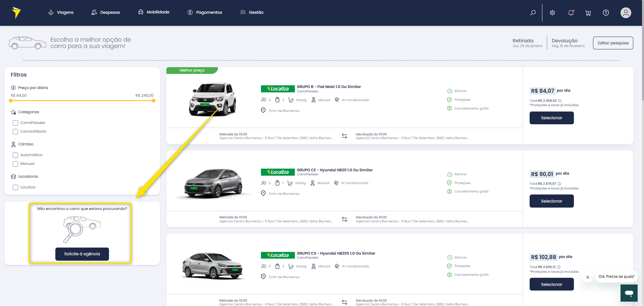Image resolution: width=644 pixels, height=306 pixels.
Task: Click the yellow arrow logo in navbar
Action: 16,13
